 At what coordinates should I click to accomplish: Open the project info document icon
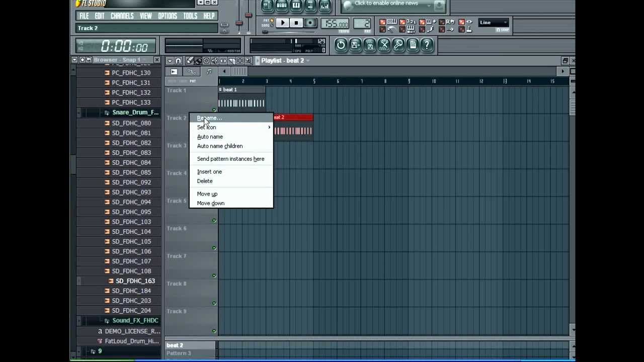(413, 45)
